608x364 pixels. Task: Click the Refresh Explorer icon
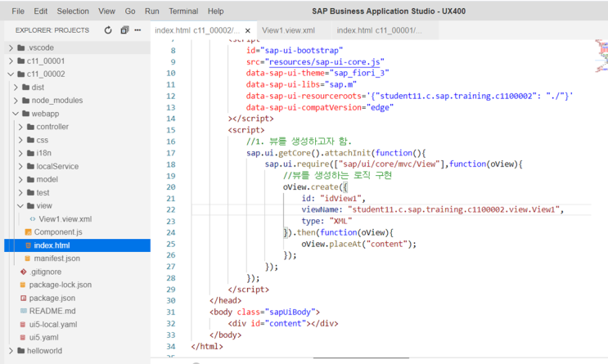point(108,30)
